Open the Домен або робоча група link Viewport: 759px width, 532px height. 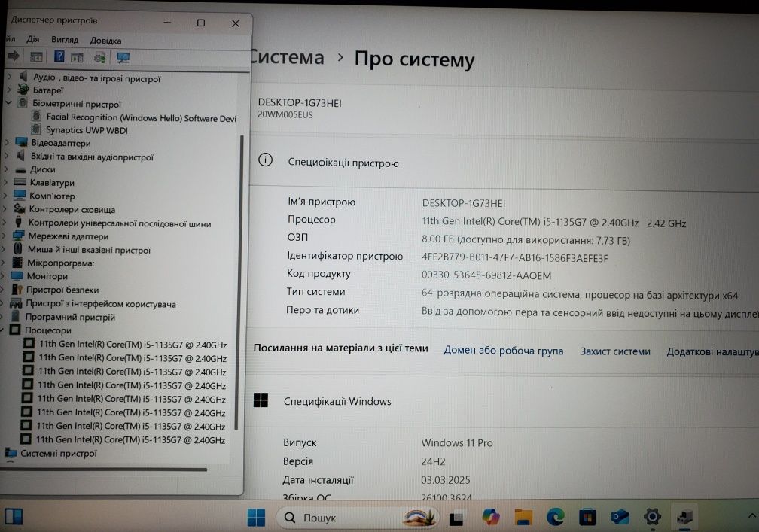click(504, 351)
